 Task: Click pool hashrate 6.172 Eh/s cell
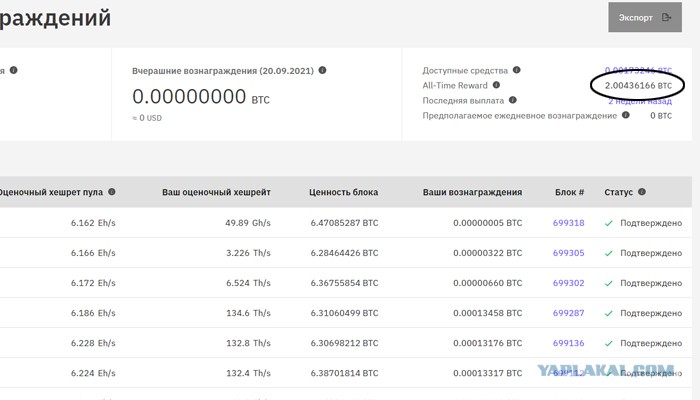click(93, 283)
